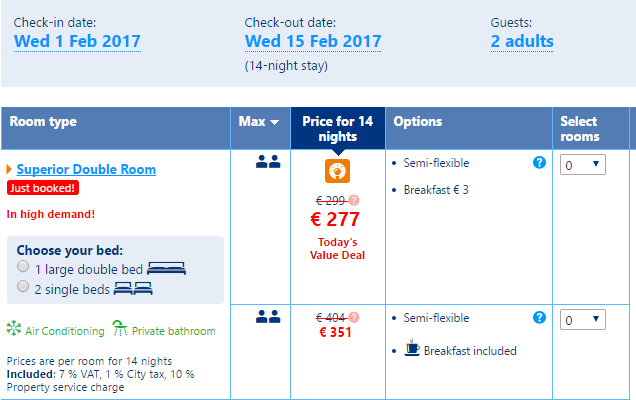Viewport: 636px width, 400px height.
Task: Click the Private bathroom shower icon
Action: (120, 329)
